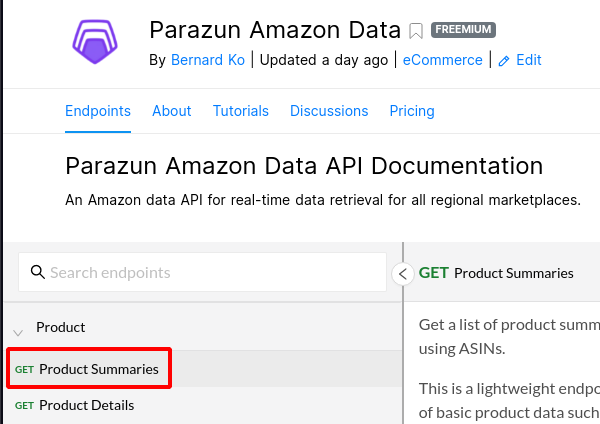Click the Edit link

[x=528, y=60]
